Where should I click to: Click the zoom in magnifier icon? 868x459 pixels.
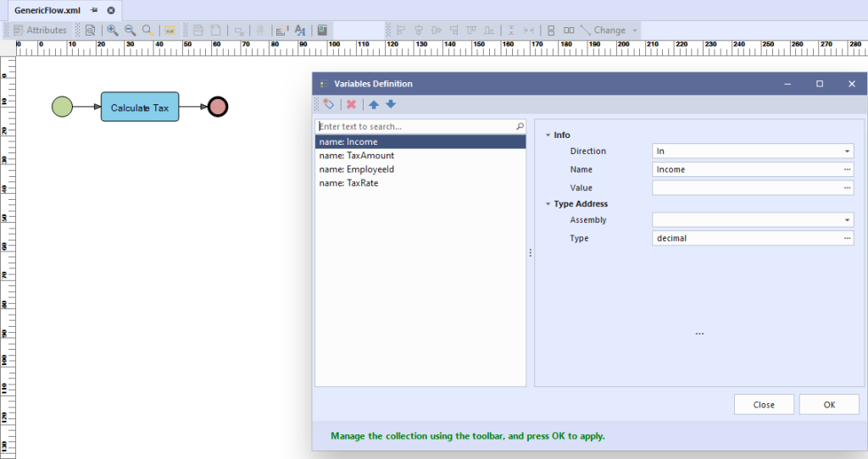(x=113, y=30)
